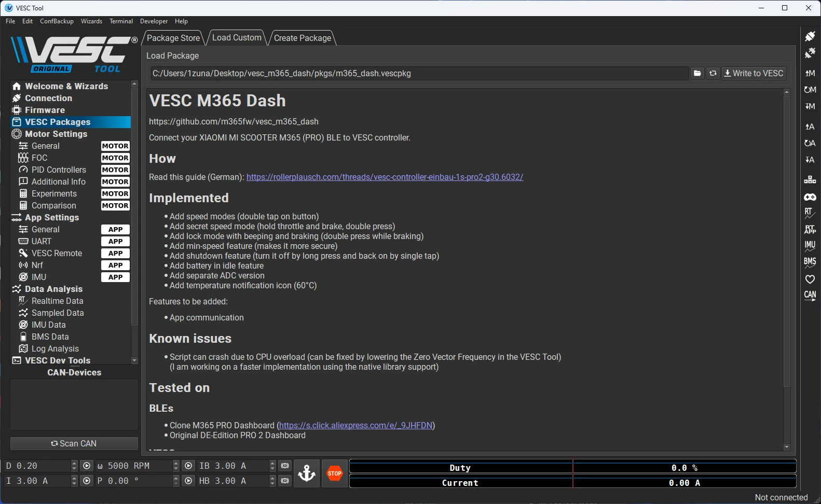
Task: Toggle CAN forwarding icon
Action: [x=810, y=296]
